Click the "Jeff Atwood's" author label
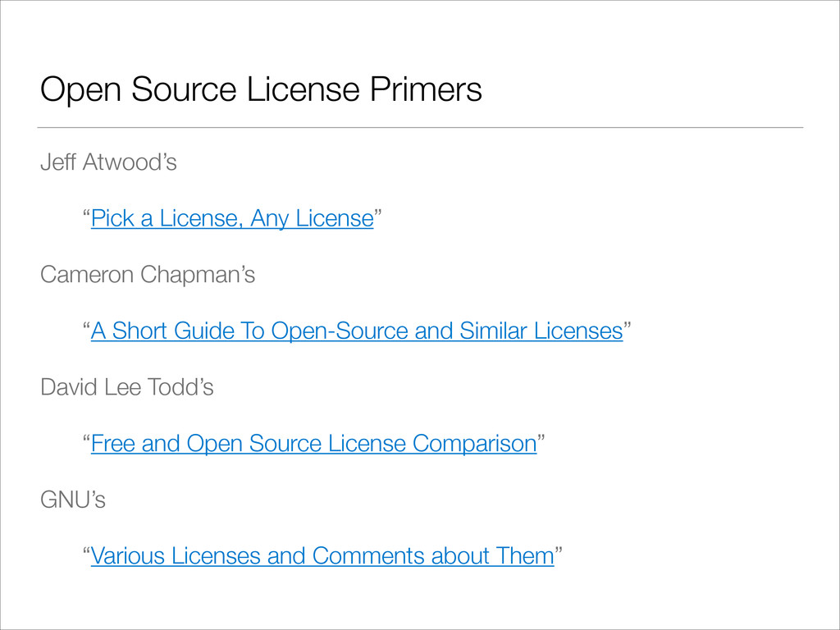840x630 pixels. tap(109, 162)
